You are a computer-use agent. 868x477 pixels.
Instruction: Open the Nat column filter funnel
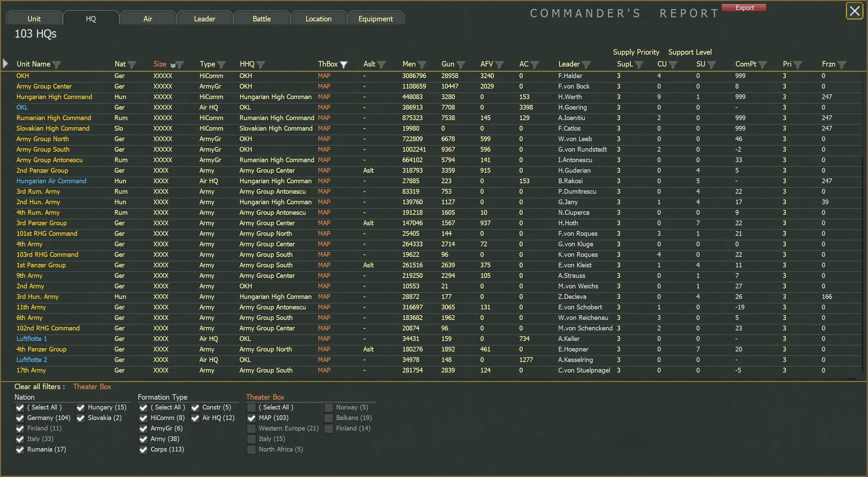click(132, 64)
